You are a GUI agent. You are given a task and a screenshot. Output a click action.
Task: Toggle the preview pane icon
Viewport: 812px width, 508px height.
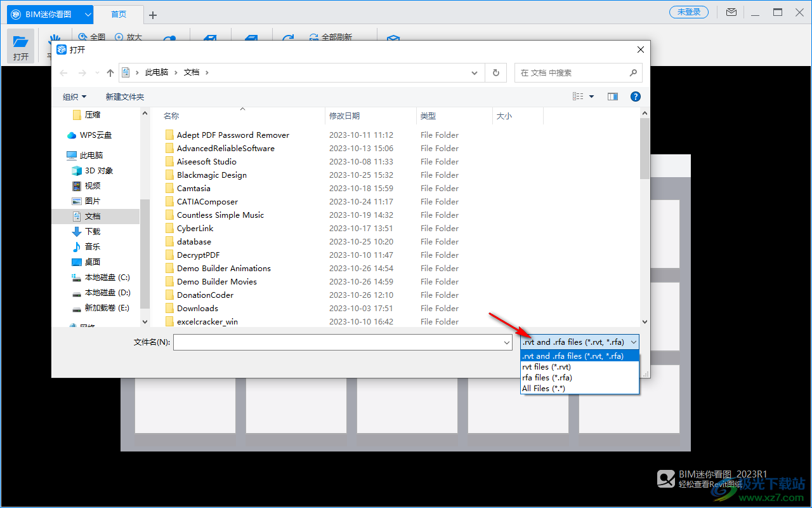(x=612, y=97)
